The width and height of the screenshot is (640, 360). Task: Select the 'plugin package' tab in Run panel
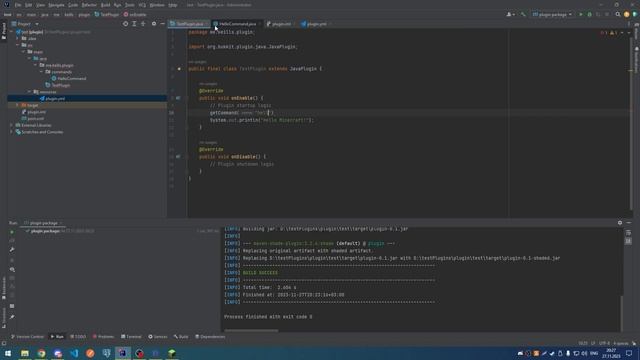43,223
